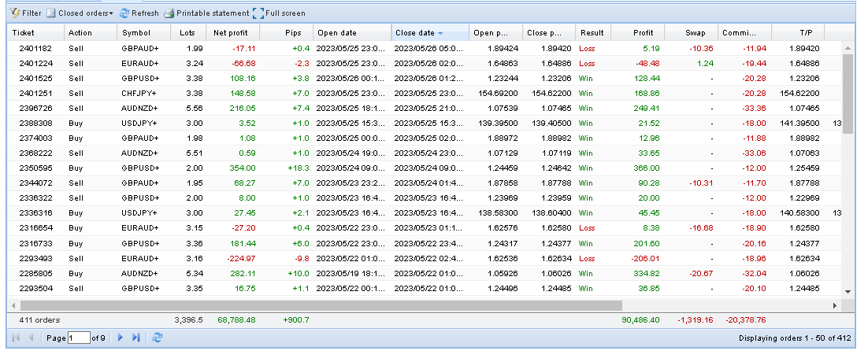Screen dimensions: 868x358
Task: Click the Ticket column header
Action: 35,33
